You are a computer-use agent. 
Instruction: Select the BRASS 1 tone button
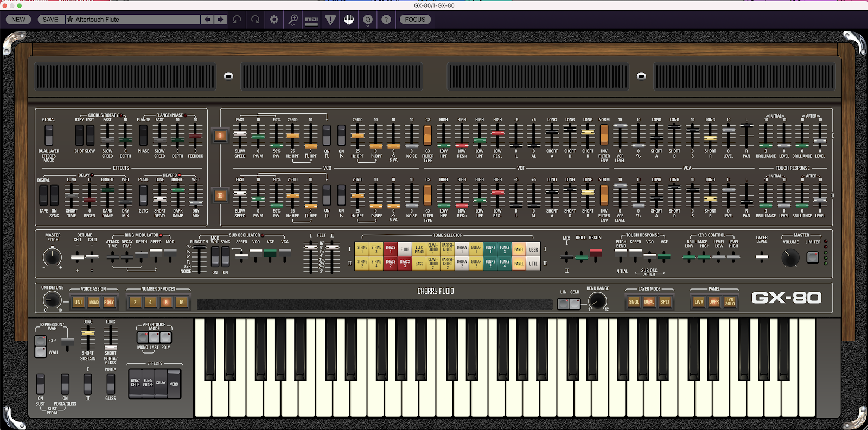[391, 249]
